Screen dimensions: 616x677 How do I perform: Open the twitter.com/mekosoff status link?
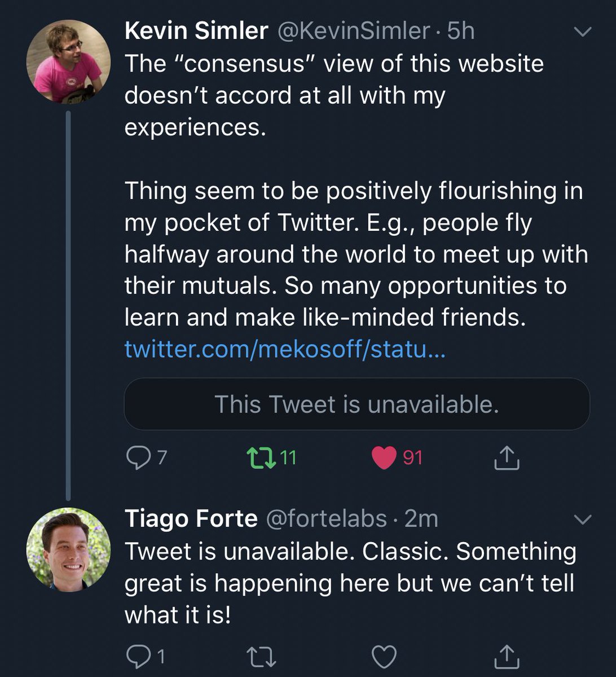(x=285, y=350)
